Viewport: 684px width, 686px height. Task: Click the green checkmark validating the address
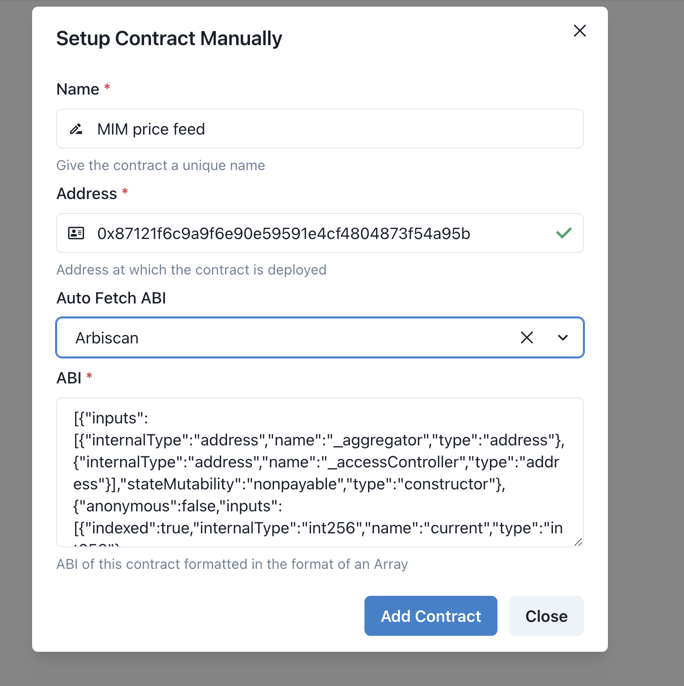point(564,233)
